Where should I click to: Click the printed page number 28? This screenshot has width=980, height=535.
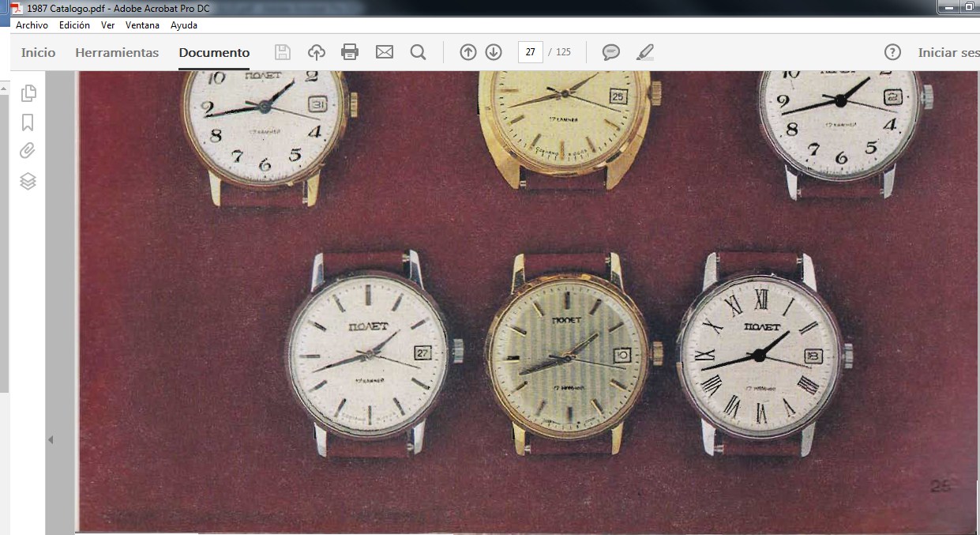click(x=940, y=487)
